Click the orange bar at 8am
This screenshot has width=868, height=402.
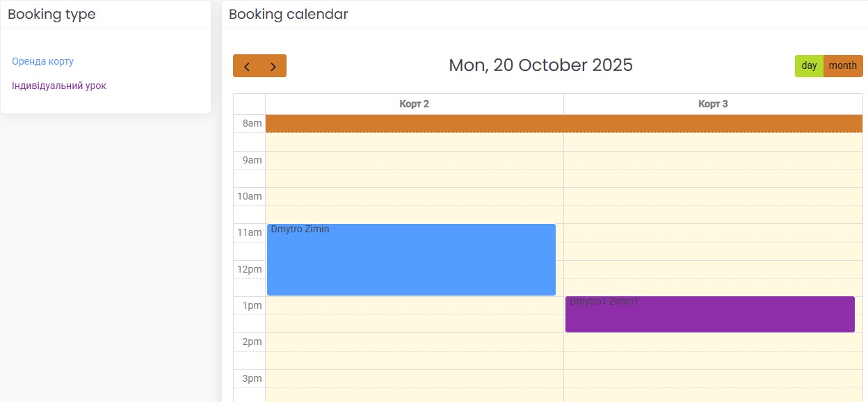pos(563,123)
